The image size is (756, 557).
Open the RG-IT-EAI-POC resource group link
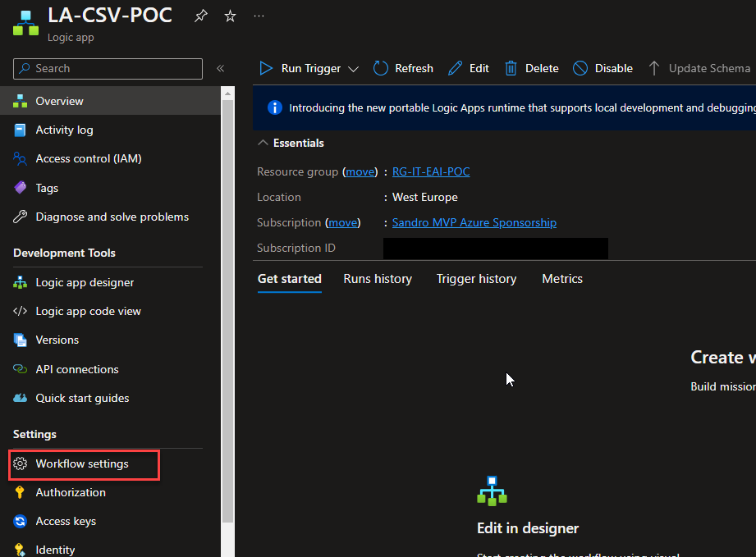pos(431,171)
